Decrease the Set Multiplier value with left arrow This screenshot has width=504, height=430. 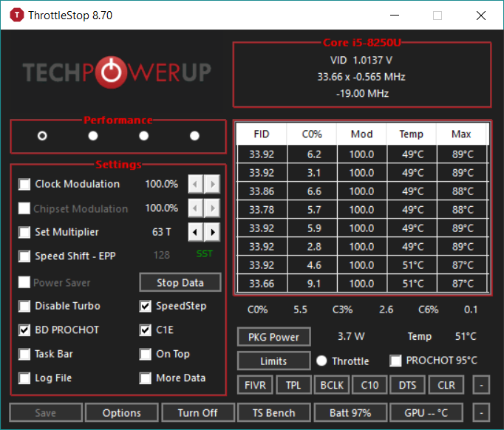(196, 232)
